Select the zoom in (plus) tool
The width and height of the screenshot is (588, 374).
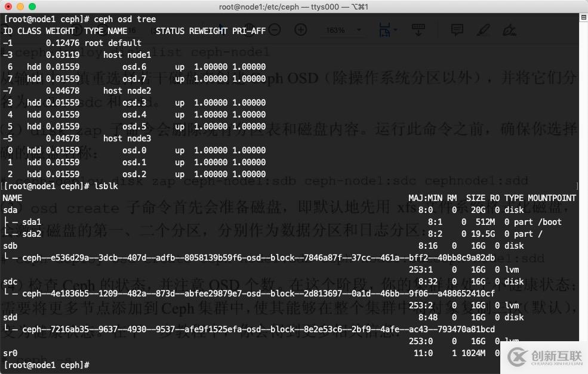coord(301,29)
